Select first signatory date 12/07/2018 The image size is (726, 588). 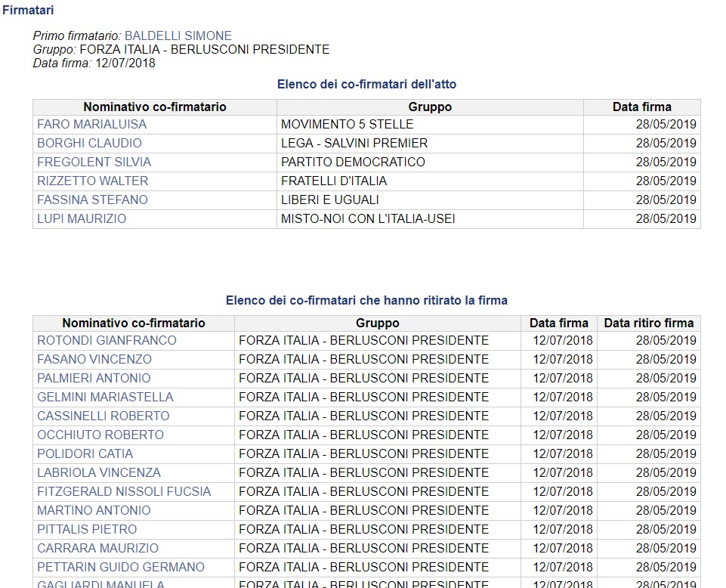point(125,63)
